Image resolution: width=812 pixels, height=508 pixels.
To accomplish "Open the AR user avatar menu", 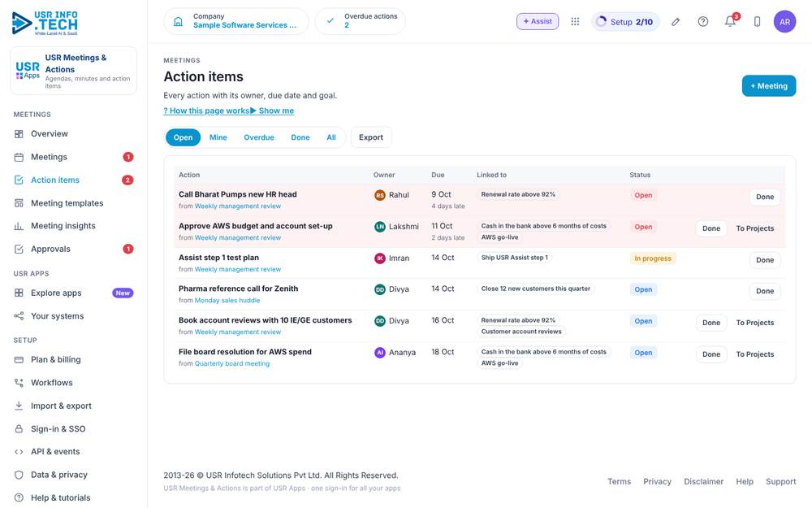I will click(x=784, y=21).
